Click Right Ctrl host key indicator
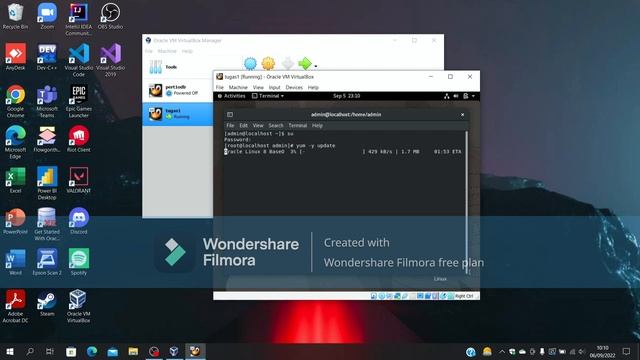The image size is (640, 360). coord(464,296)
